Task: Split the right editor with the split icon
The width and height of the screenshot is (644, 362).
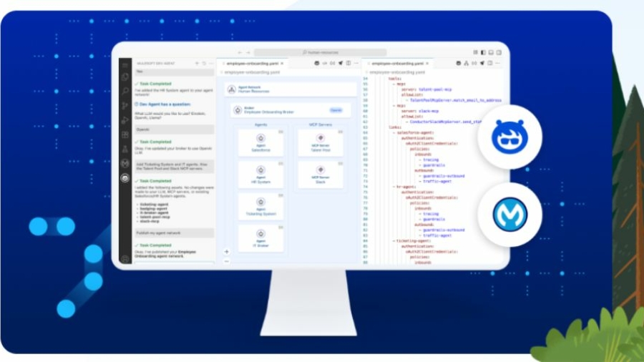Action: (490, 64)
